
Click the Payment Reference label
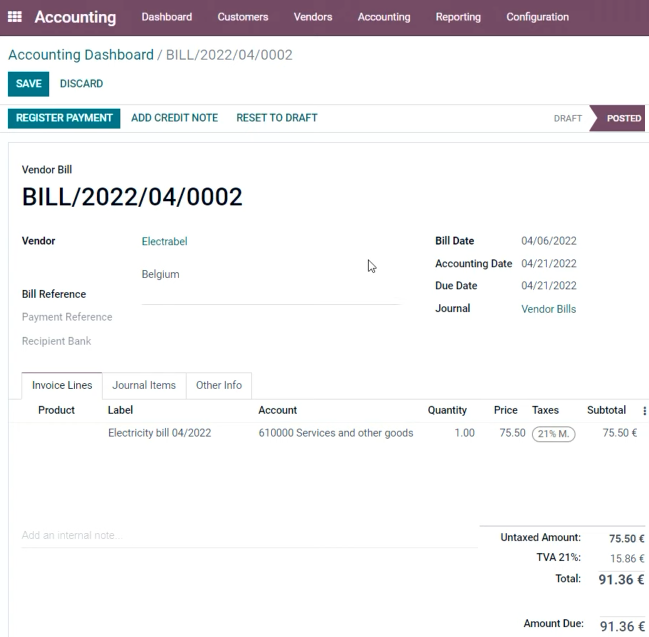click(x=67, y=317)
